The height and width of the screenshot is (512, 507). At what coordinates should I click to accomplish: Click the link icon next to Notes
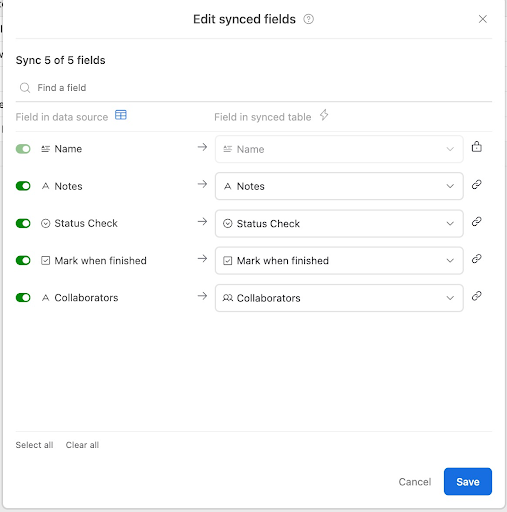tap(477, 184)
